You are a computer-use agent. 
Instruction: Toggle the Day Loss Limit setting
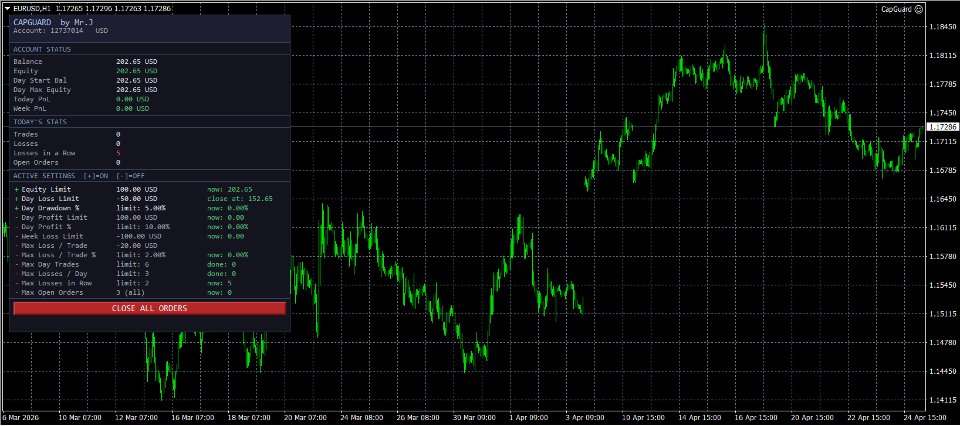pos(17,199)
